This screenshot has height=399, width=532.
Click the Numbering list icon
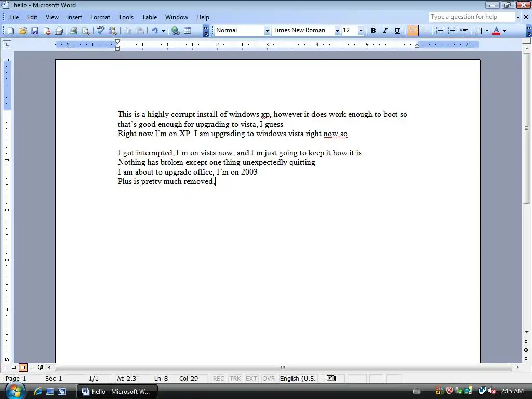coord(440,31)
